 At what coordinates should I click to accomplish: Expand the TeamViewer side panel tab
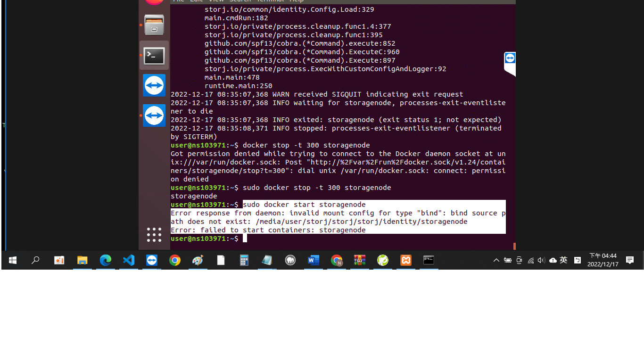(510, 64)
